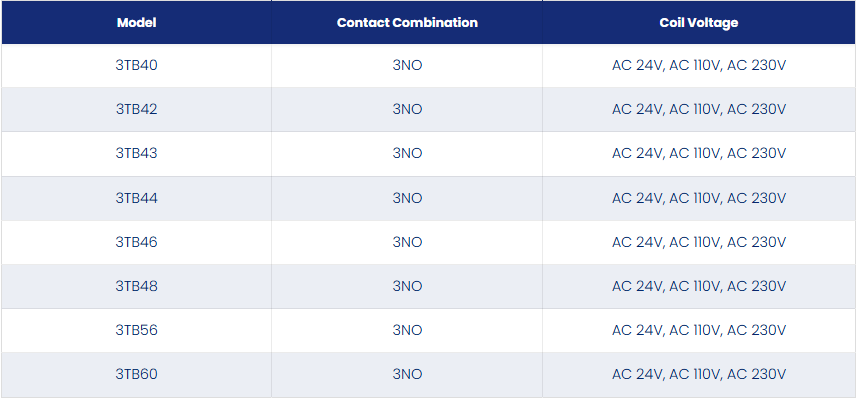Click the Contact Combination column header
Image resolution: width=858 pixels, height=398 pixels.
pyautogui.click(x=407, y=22)
